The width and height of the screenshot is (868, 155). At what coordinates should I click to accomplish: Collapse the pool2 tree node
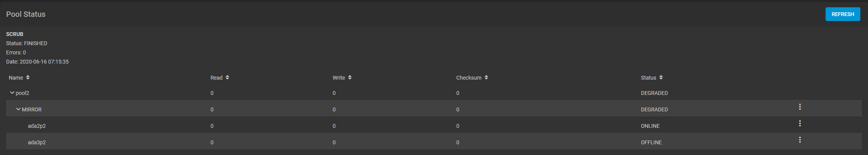12,93
